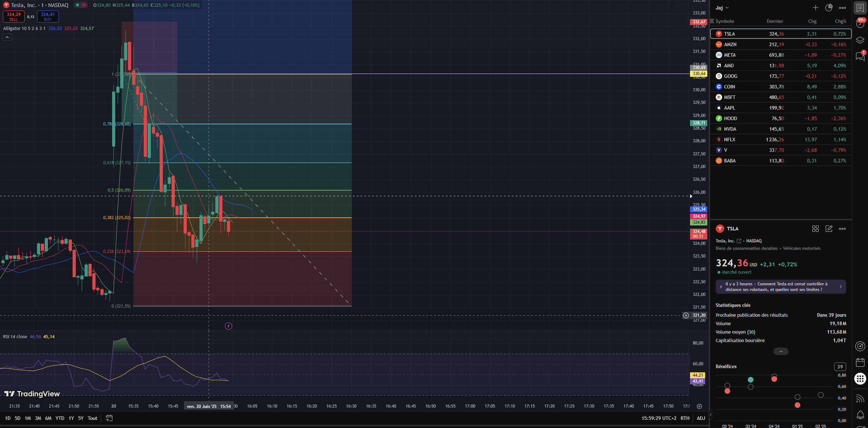868x428 pixels.
Task: Sort watchlist by Dernier column
Action: point(775,21)
